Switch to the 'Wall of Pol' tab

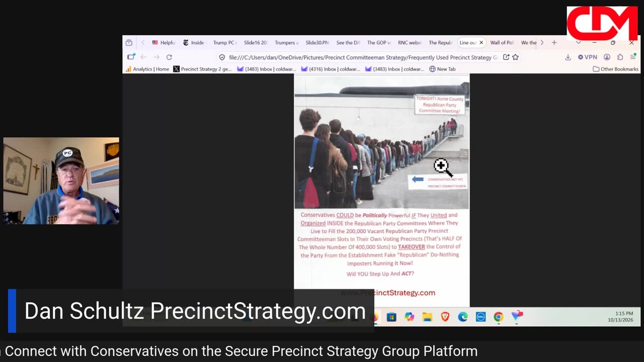[x=501, y=43]
